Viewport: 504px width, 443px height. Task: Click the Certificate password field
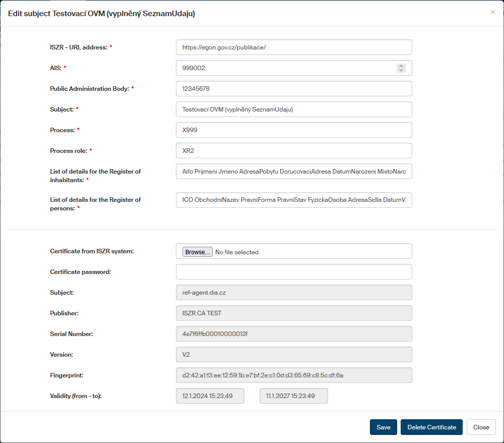(294, 272)
